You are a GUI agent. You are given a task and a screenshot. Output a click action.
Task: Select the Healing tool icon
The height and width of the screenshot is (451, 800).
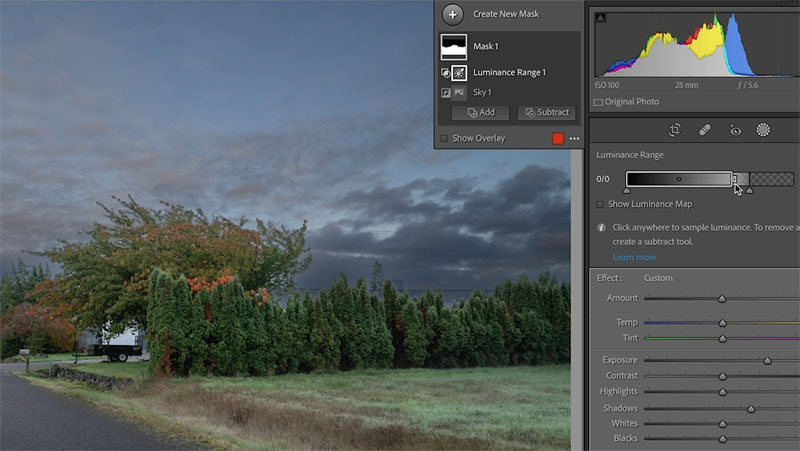(705, 130)
